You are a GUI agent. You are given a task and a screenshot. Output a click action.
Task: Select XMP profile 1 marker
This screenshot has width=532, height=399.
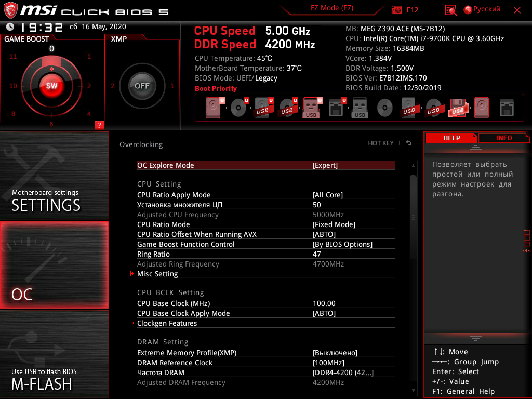(x=172, y=86)
